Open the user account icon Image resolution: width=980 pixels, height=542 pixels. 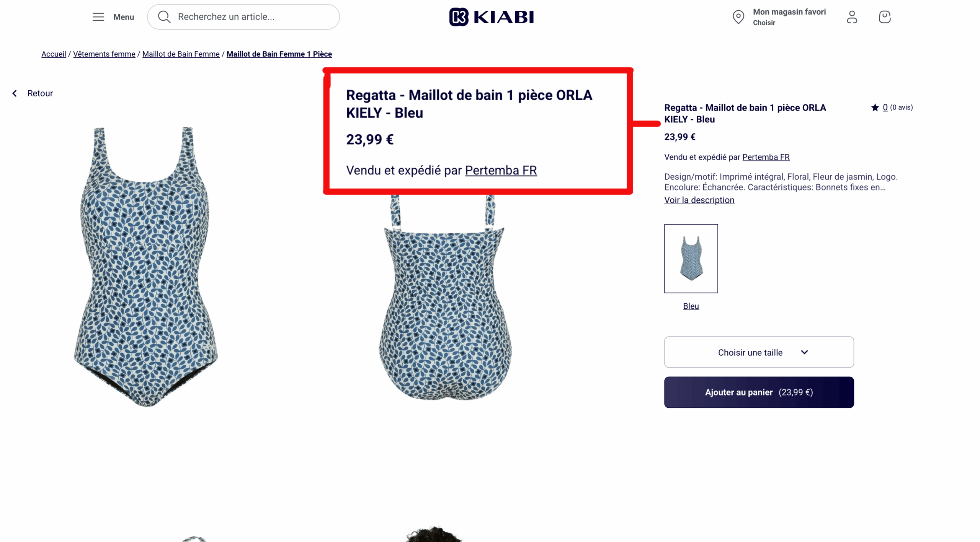851,17
